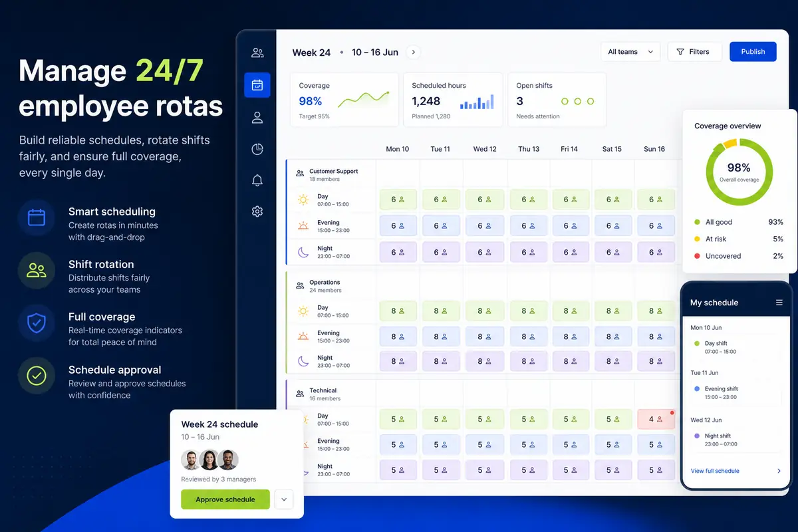The height and width of the screenshot is (532, 798).
Task: Select Evening shift entry in My schedule
Action: (735, 392)
